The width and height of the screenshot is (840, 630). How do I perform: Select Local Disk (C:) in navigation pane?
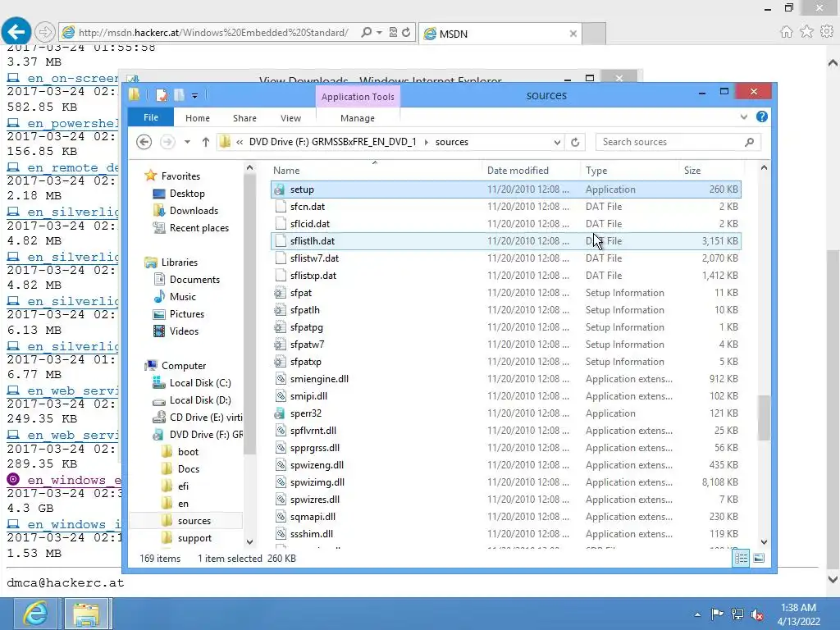pyautogui.click(x=200, y=383)
